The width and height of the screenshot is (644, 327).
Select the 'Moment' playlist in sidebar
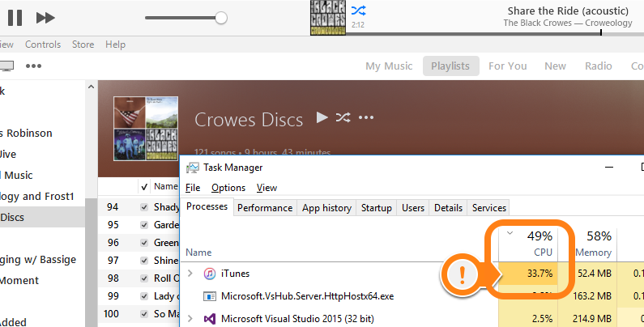pyautogui.click(x=19, y=281)
